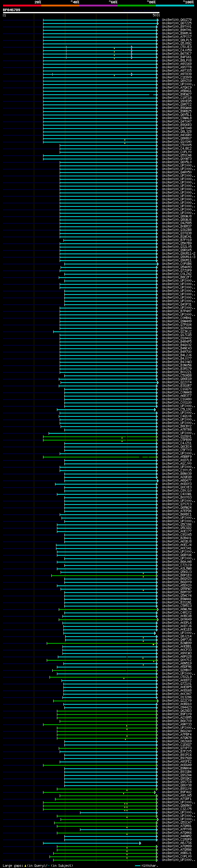Select the UniRef100_Q9UM11-3 label
This screenshot has width=197, height=868.
pyautogui.click(x=179, y=257)
